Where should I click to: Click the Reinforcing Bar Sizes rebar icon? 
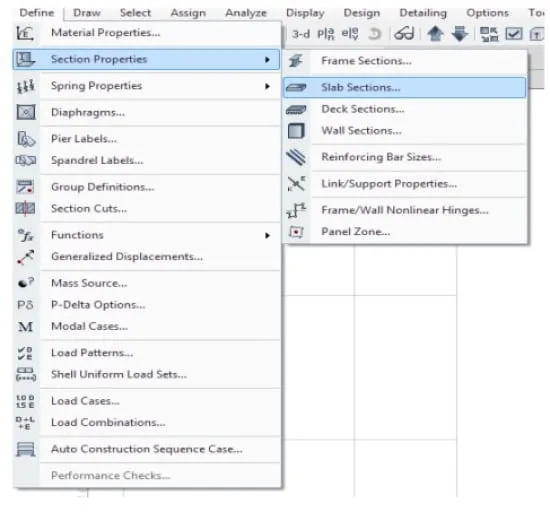tap(296, 157)
